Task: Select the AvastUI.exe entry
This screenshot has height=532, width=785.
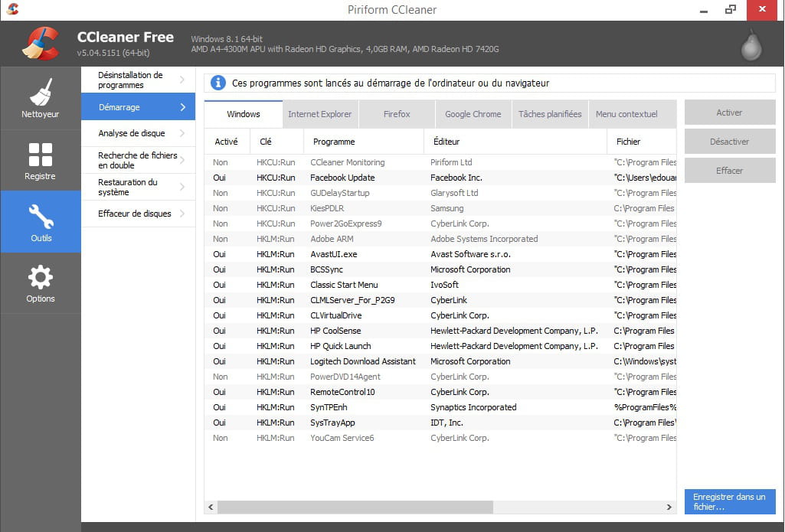Action: 440,254
